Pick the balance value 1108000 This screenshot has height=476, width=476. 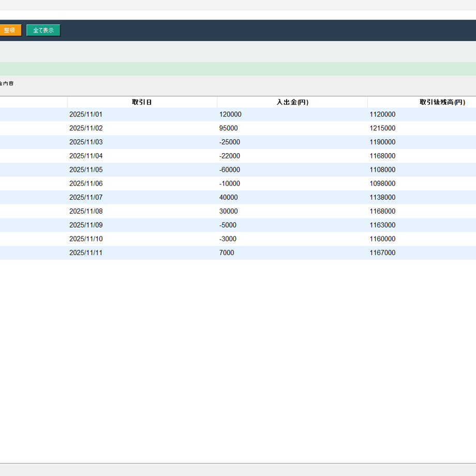coord(382,170)
